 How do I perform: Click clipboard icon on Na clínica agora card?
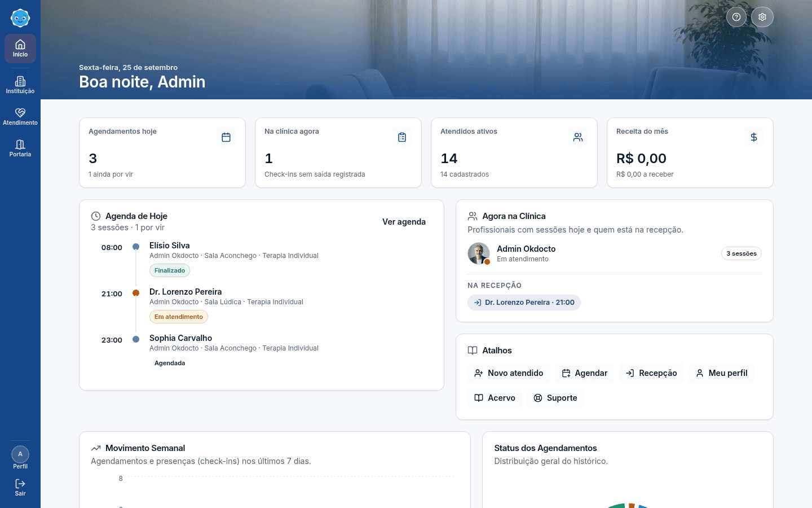pyautogui.click(x=402, y=137)
